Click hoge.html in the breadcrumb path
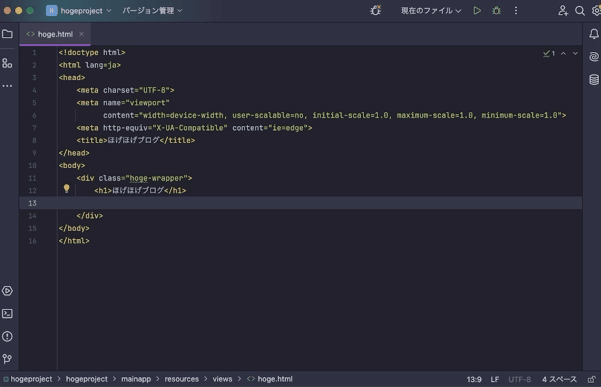The height and width of the screenshot is (387, 601). [270, 379]
